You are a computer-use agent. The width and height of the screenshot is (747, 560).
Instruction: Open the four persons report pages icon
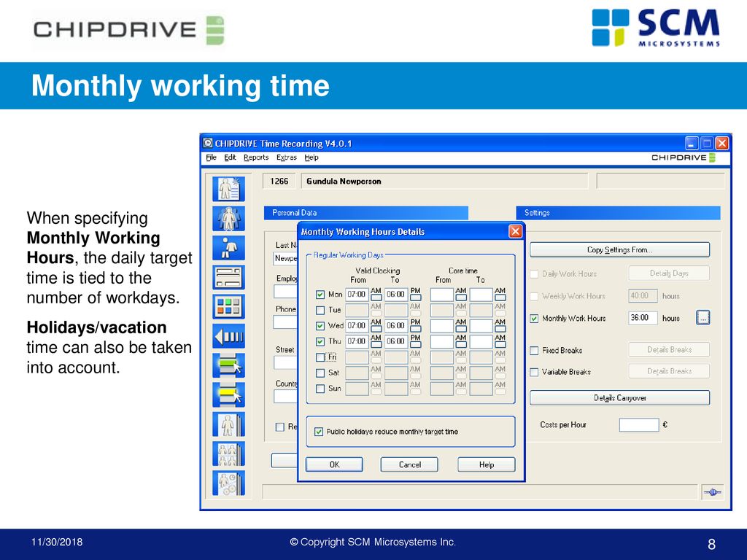(x=228, y=454)
